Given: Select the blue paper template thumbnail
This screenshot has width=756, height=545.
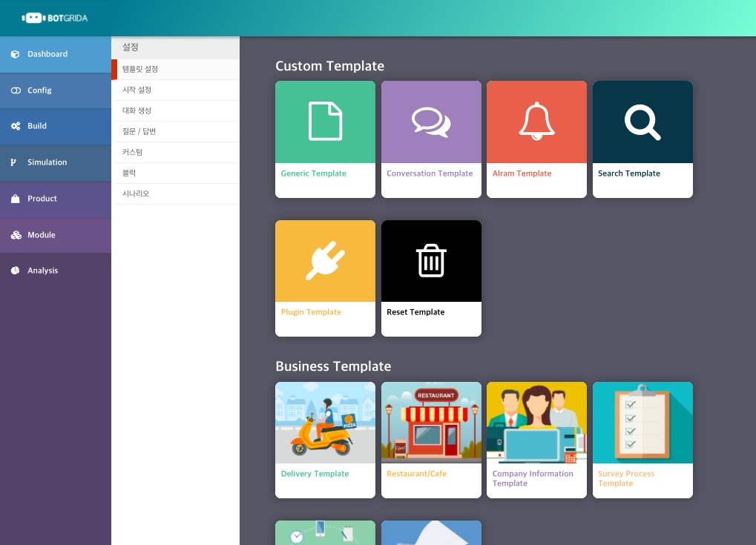Looking at the screenshot, I should click(x=431, y=532).
